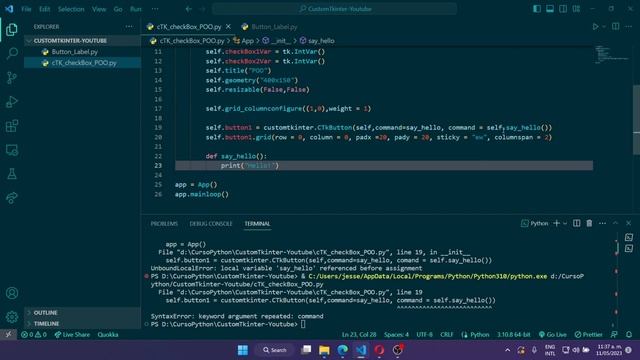
Task: Click errors and warnings status indicator
Action: tap(34, 335)
